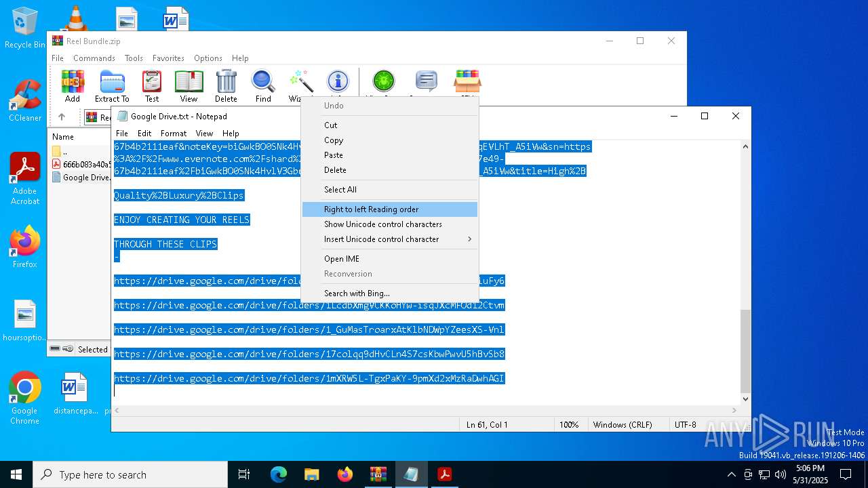The width and height of the screenshot is (868, 488).
Task: Toggle Right to left Reading order
Action: pos(390,209)
